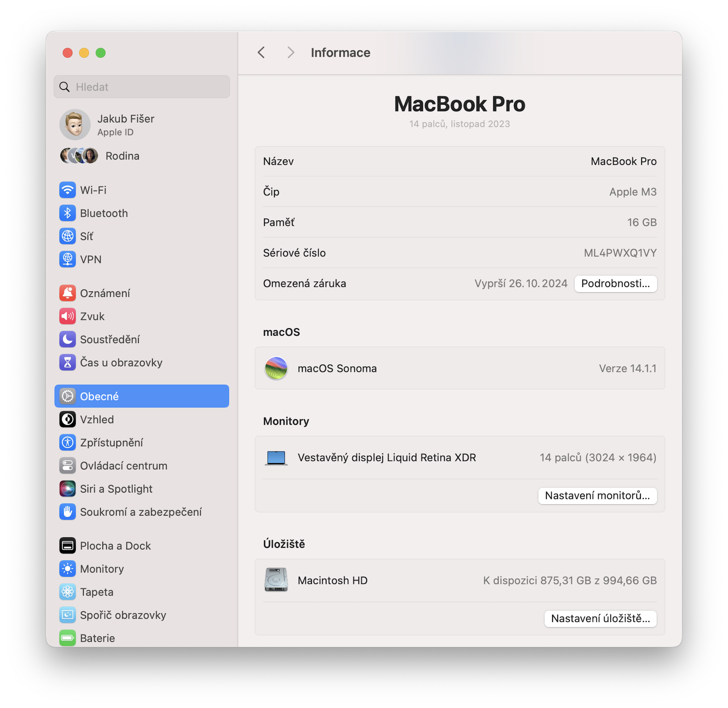This screenshot has height=708, width=728.
Task: Go forward with the right chevron
Action: [290, 52]
